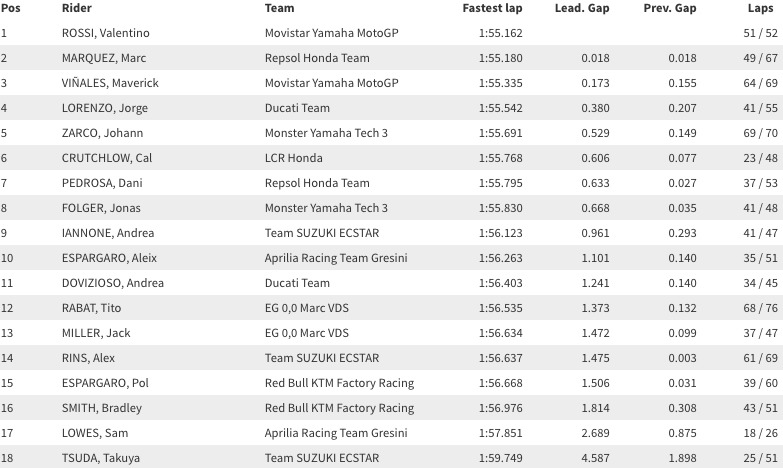Click the Fastest lap column header
The image size is (783, 468).
tap(492, 8)
